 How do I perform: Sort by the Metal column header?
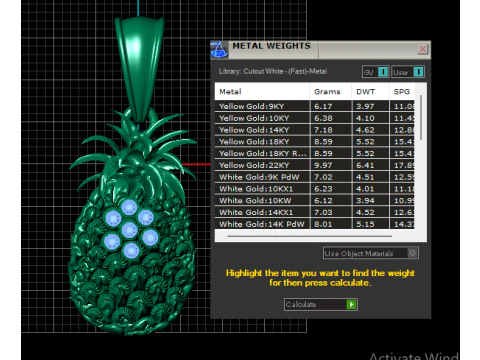tap(262, 92)
